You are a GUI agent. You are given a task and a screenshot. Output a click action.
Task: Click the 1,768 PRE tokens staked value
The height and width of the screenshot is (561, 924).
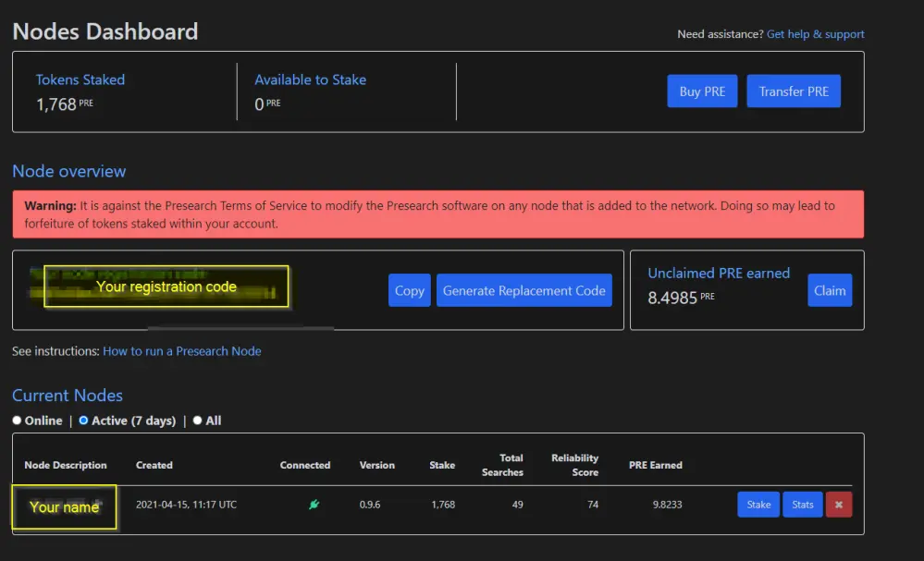(65, 104)
